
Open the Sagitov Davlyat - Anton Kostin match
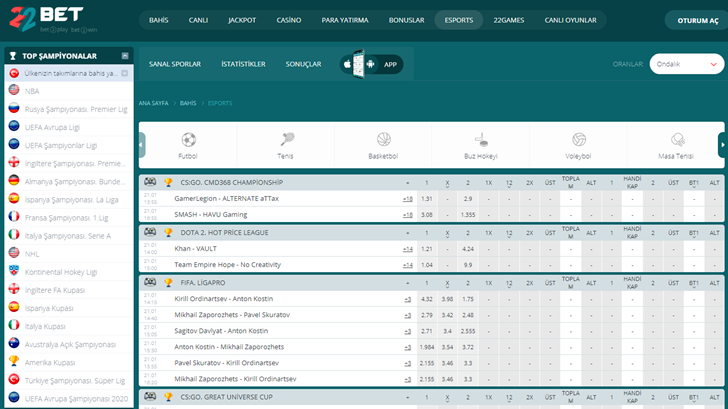pyautogui.click(x=221, y=331)
